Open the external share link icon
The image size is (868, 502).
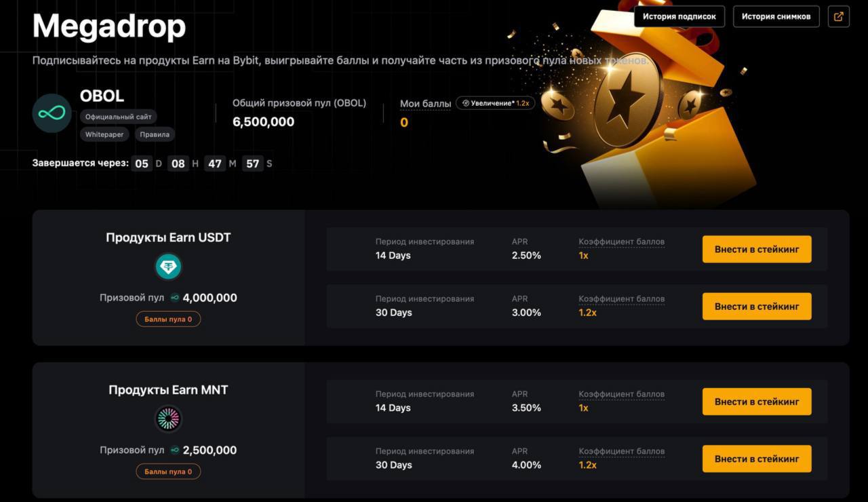click(839, 16)
